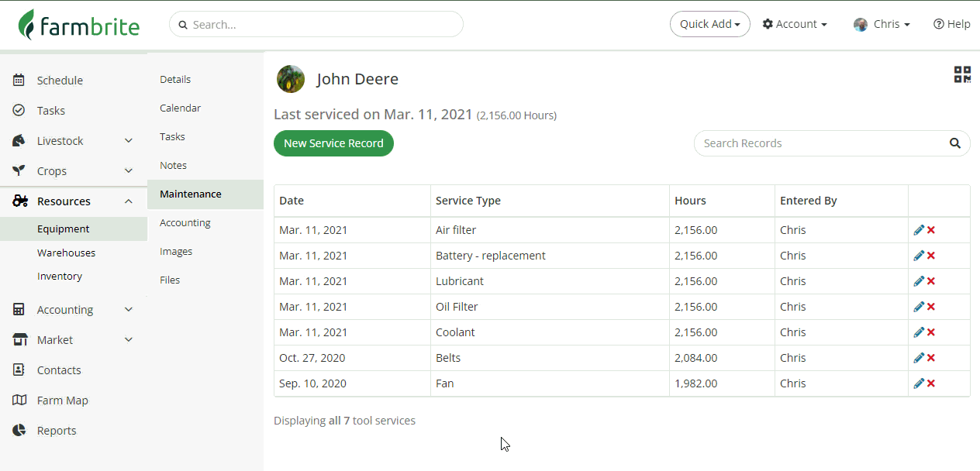
Task: Open the Images tab
Action: point(176,252)
